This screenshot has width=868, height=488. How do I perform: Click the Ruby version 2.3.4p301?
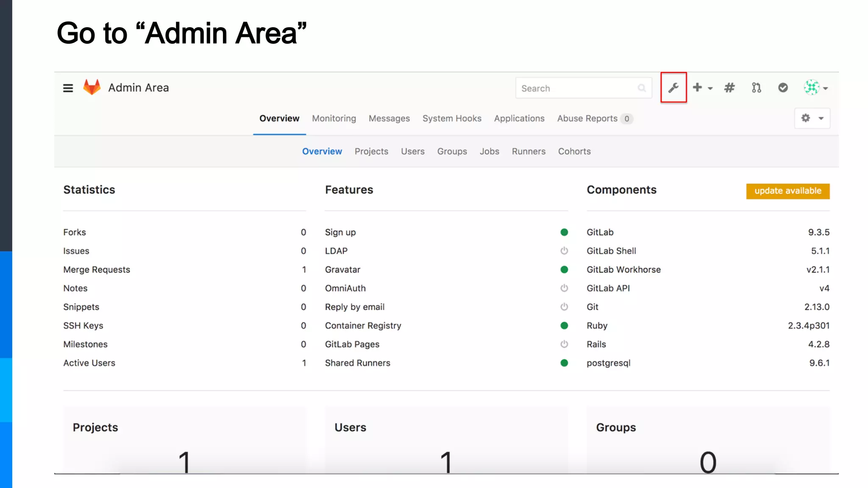(x=809, y=326)
